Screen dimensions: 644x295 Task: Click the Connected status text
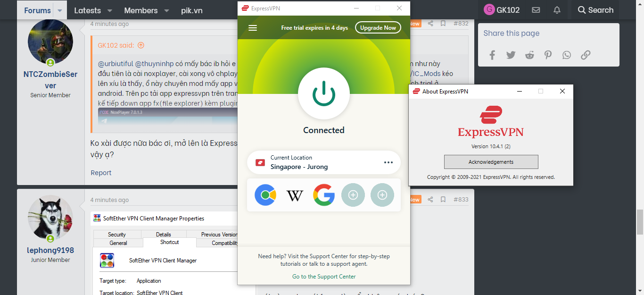coord(324,130)
